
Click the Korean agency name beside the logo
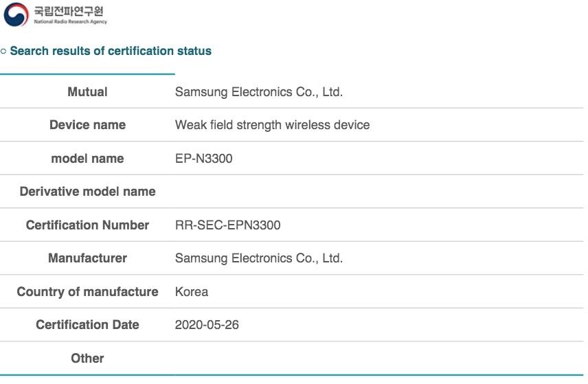(70, 11)
